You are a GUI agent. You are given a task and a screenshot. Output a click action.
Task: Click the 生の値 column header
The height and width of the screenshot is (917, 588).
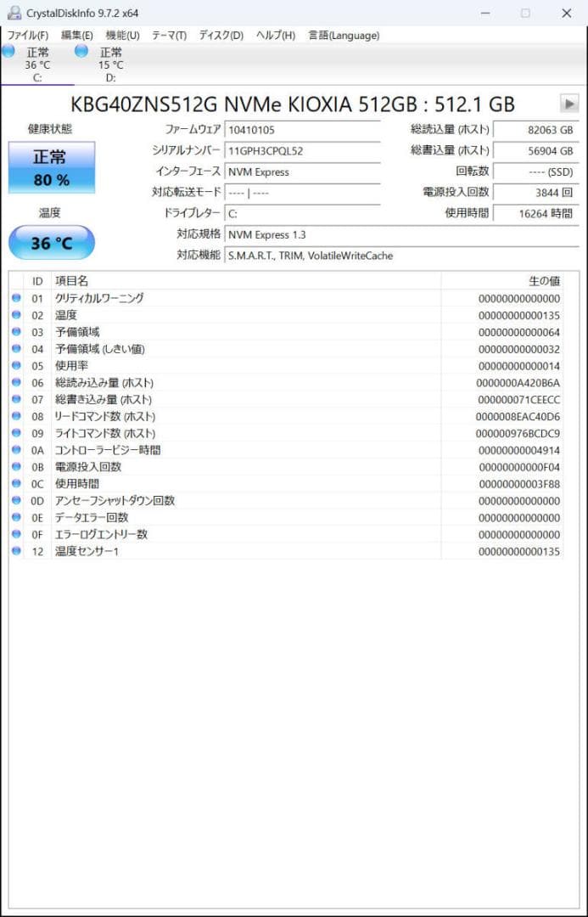(x=502, y=281)
